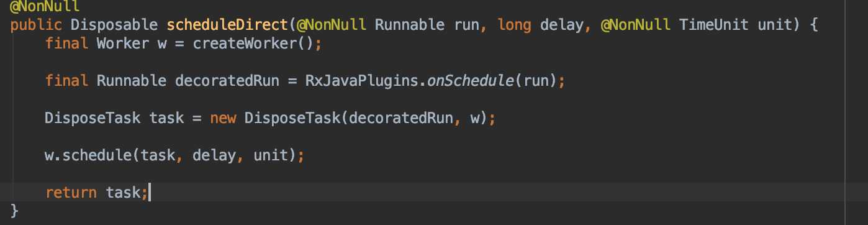
Task: Click the 'return' keyword
Action: tap(71, 192)
